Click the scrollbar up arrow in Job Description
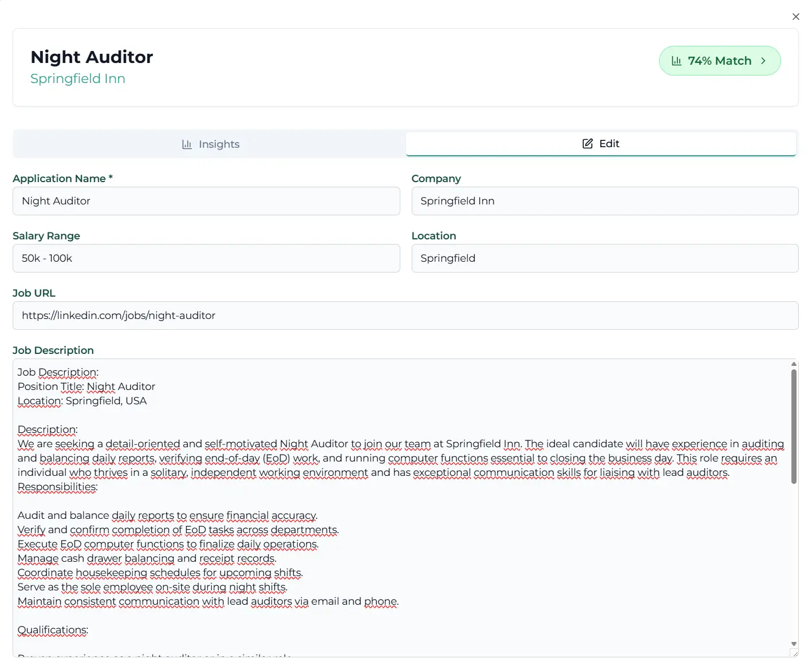 (x=794, y=364)
